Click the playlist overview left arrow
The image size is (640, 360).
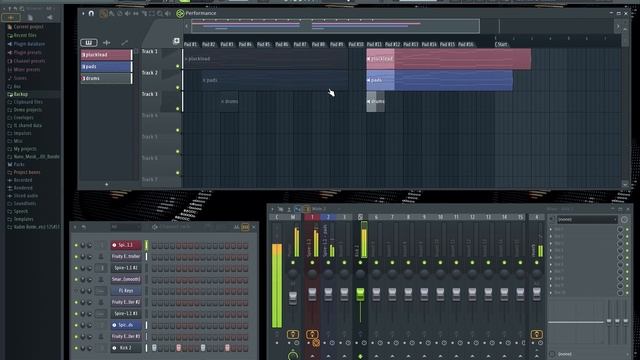pyautogui.click(x=187, y=27)
